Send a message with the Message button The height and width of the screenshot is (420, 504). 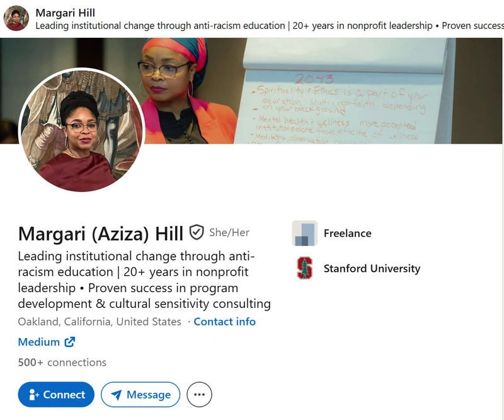point(140,395)
